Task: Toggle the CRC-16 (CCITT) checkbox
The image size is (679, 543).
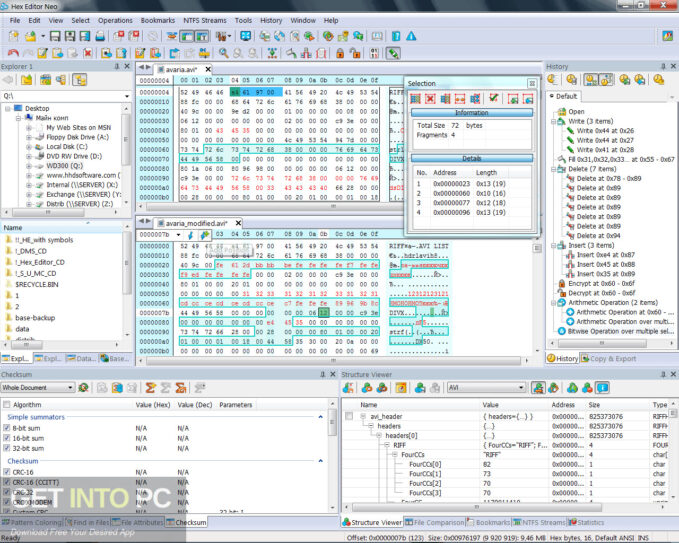Action: 6,482
